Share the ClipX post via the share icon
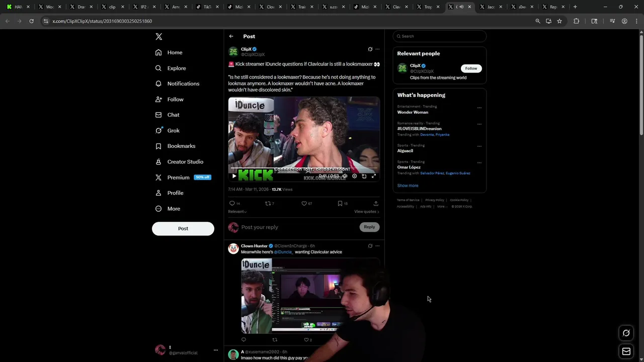This screenshot has width=644, height=362. [x=376, y=203]
